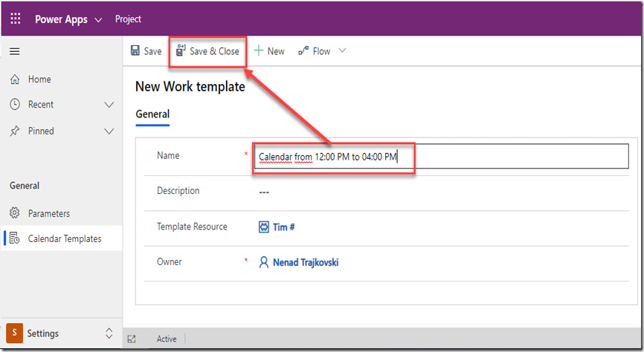
Task: Open the Nenad Trajkovski owner link
Action: [306, 262]
